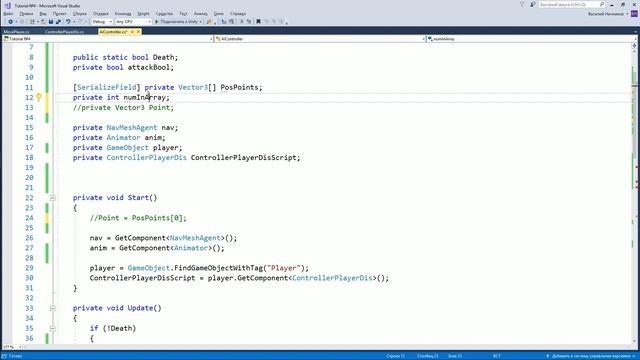Screen dimensions: 640x360
Task: Open the Анализ menu
Action: pos(200,13)
